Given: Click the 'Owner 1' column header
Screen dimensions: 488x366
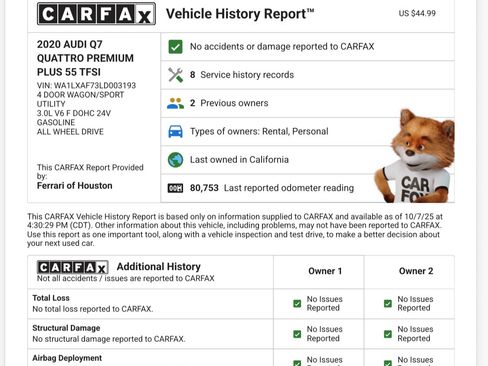Looking at the screenshot, I should pyautogui.click(x=325, y=271).
